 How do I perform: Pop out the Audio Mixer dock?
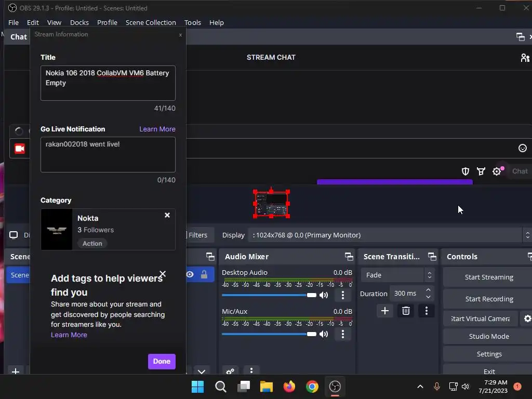click(x=349, y=257)
